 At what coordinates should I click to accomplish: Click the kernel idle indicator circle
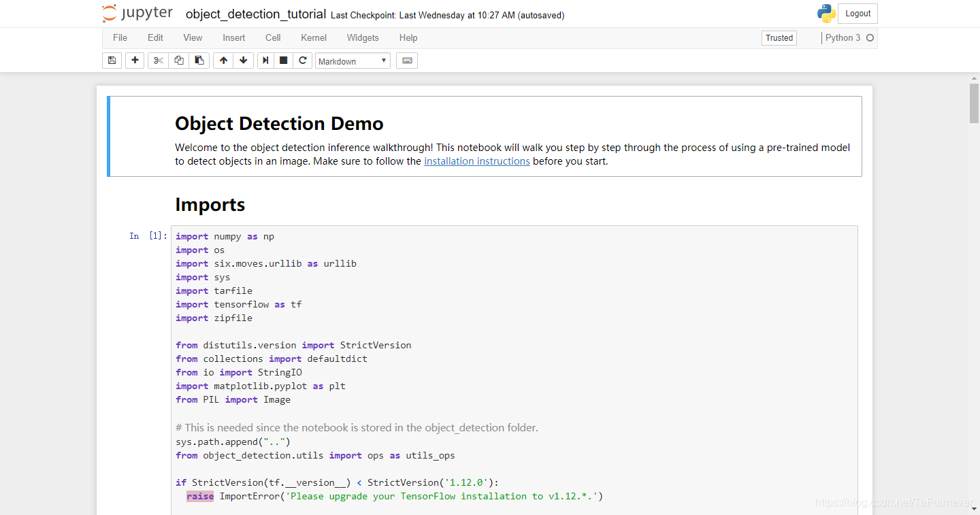[x=870, y=38]
